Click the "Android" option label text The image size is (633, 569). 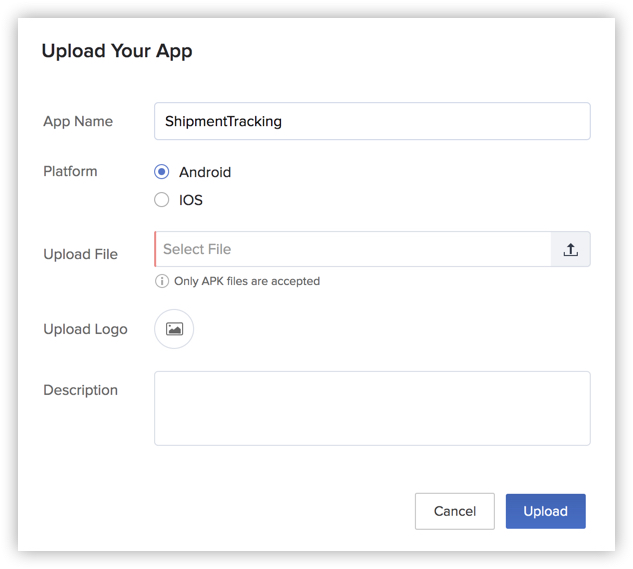click(205, 172)
